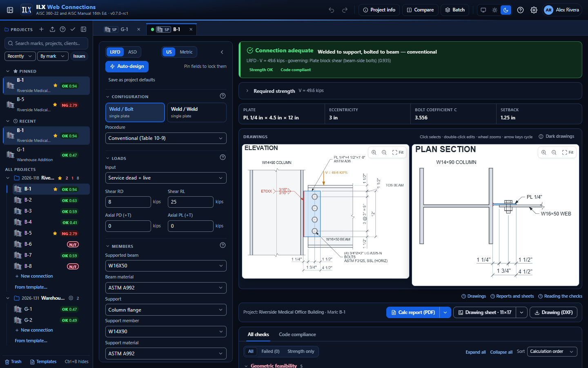Open help for the Members section
Viewport: 588px width, 368px height.
tap(223, 245)
